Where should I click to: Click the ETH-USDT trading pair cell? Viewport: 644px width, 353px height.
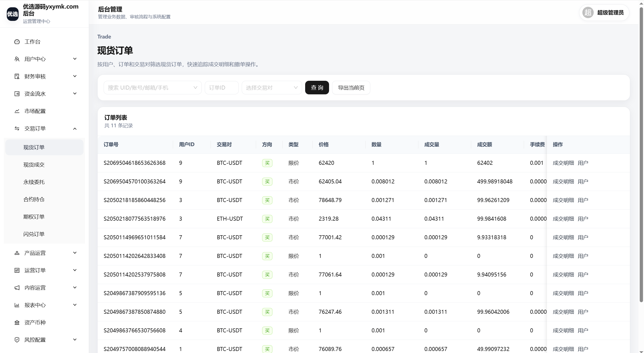[230, 219]
